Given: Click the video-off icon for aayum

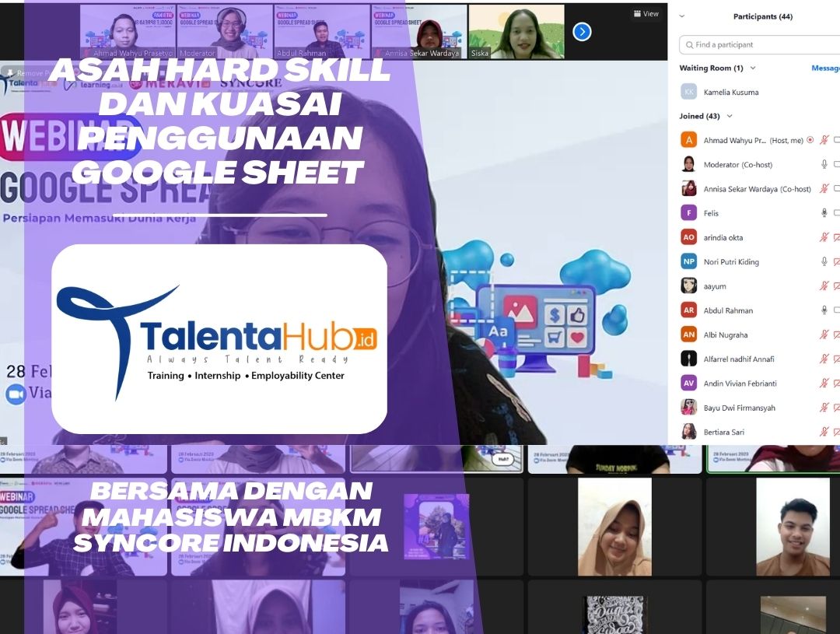Looking at the screenshot, I should click(x=837, y=286).
